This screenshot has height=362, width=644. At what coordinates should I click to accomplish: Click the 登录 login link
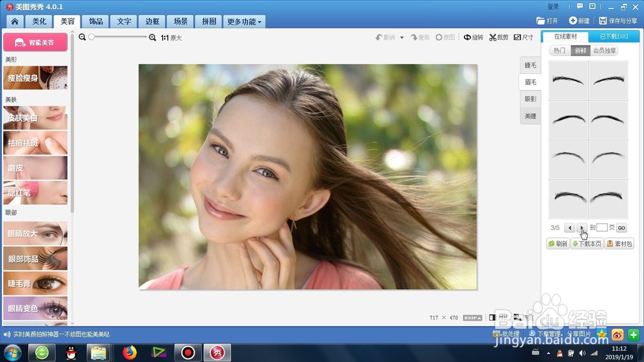point(553,6)
